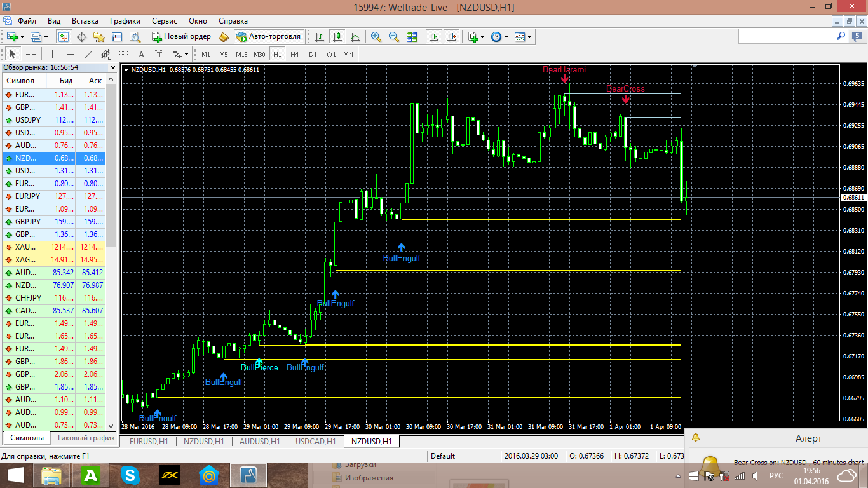The image size is (868, 488).
Task: Sort Market Watch by the Символ column header
Action: coord(25,81)
